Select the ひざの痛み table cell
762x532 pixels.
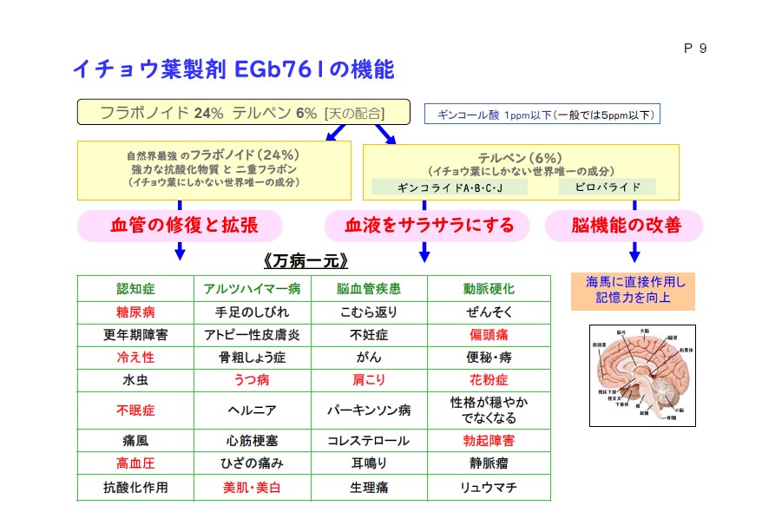253,463
